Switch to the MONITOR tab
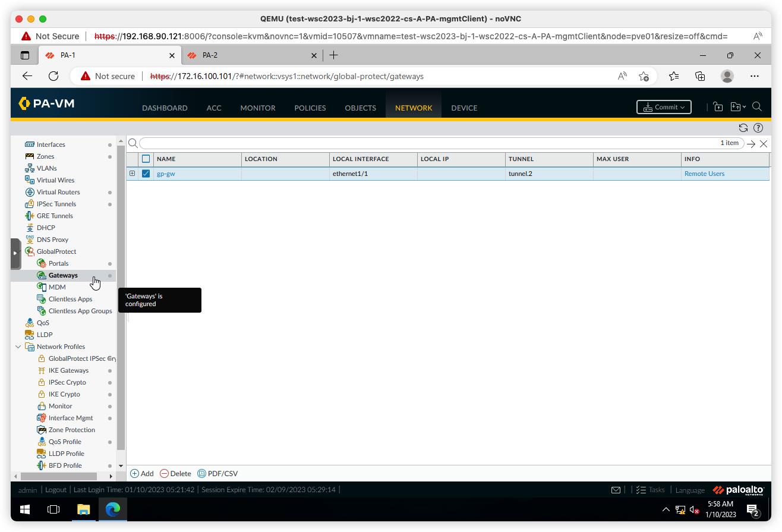This screenshot has width=782, height=532. tap(258, 108)
